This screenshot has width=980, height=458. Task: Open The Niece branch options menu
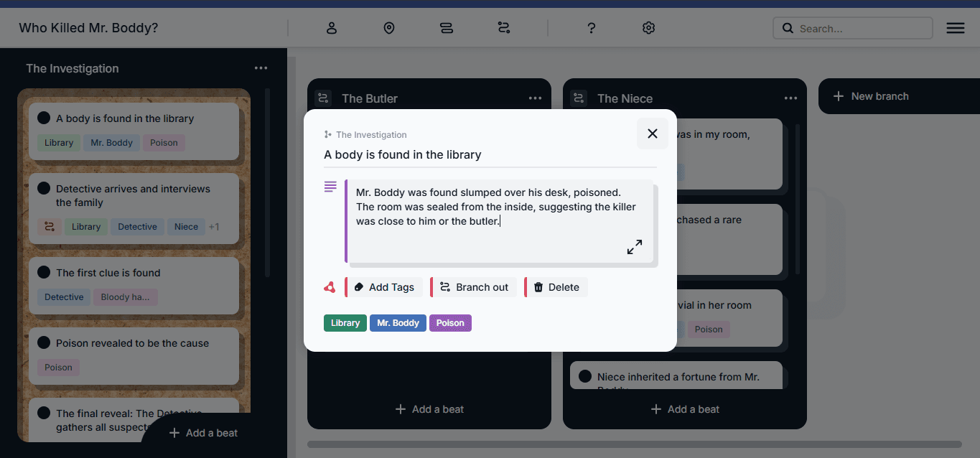pos(790,98)
